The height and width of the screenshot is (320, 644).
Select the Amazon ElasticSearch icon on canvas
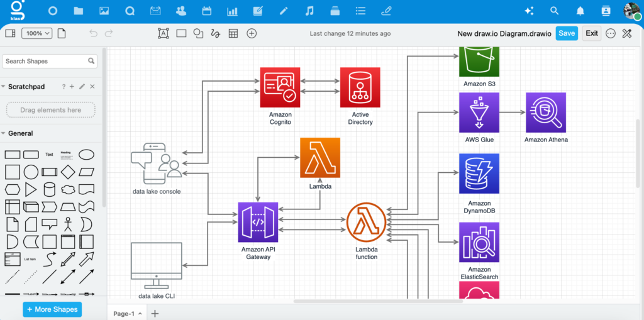(x=479, y=243)
